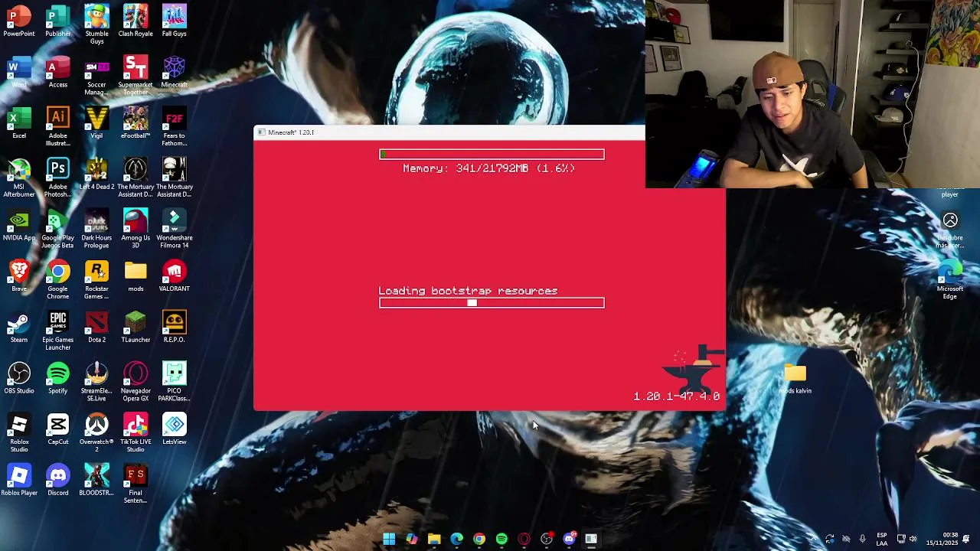Click the volume icon in tray
The width and height of the screenshot is (980, 551).
[x=913, y=539]
